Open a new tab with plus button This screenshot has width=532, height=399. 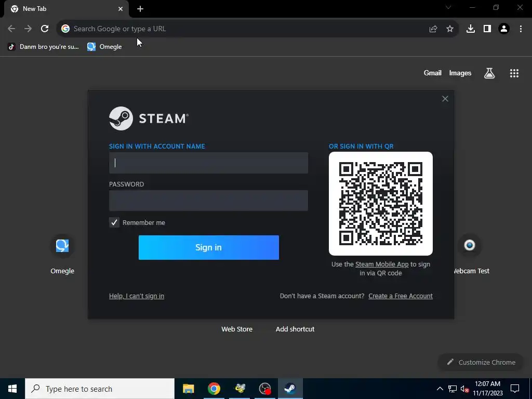click(140, 9)
